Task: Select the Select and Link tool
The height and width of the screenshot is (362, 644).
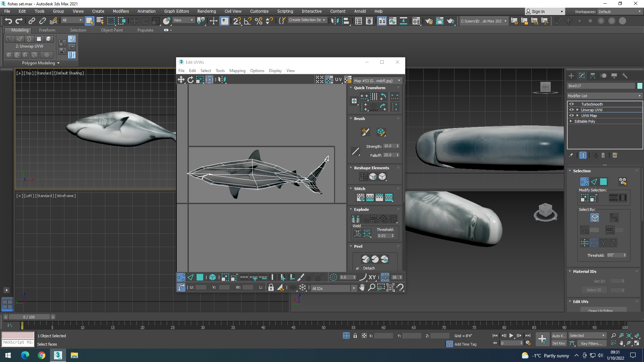Action: coord(32,21)
